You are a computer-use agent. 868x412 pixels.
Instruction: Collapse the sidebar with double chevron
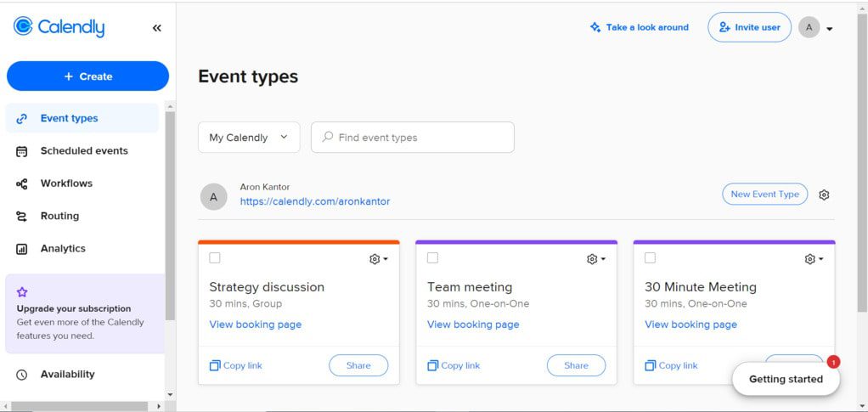[156, 28]
